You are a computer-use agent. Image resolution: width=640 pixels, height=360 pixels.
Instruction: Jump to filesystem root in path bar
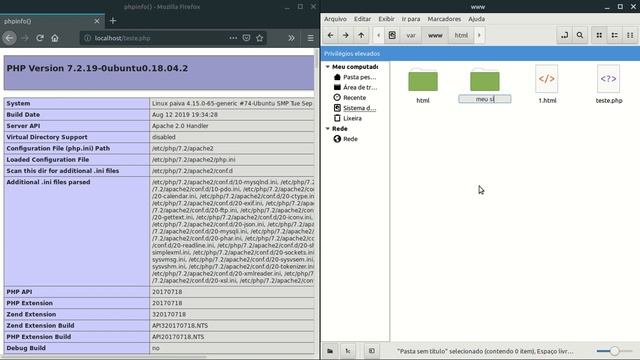pos(392,36)
